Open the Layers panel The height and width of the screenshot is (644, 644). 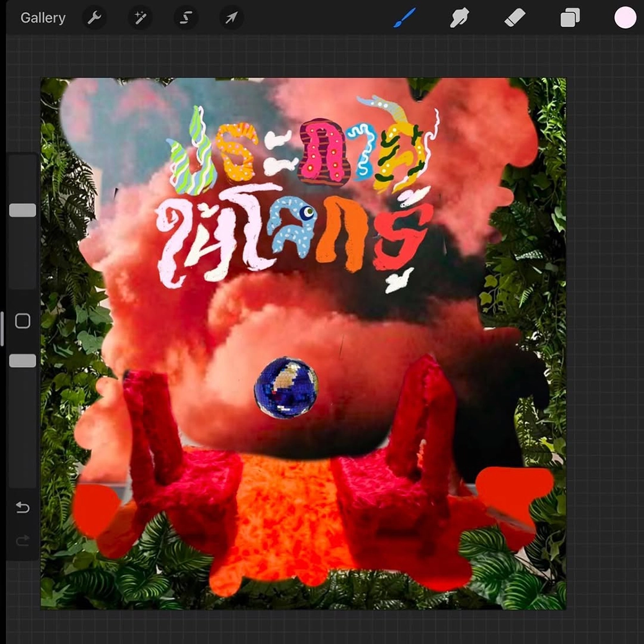point(570,18)
